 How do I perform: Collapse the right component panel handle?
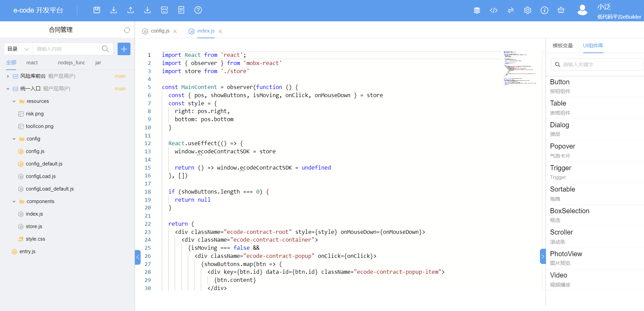543,257
